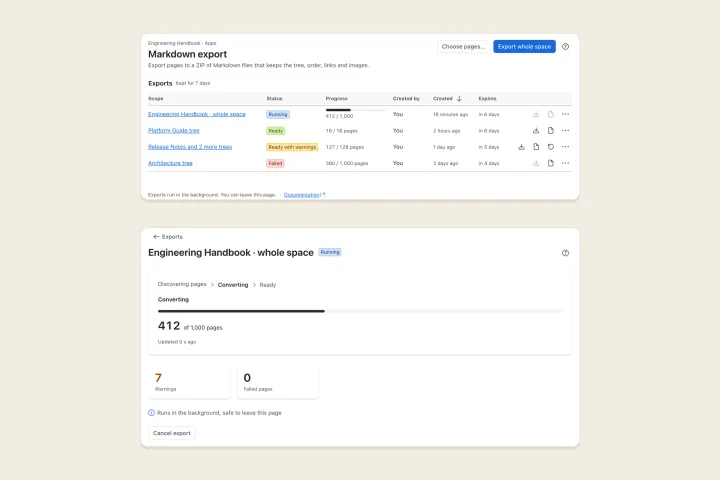
Task: Open help icon in Markdown export header
Action: coord(565,46)
